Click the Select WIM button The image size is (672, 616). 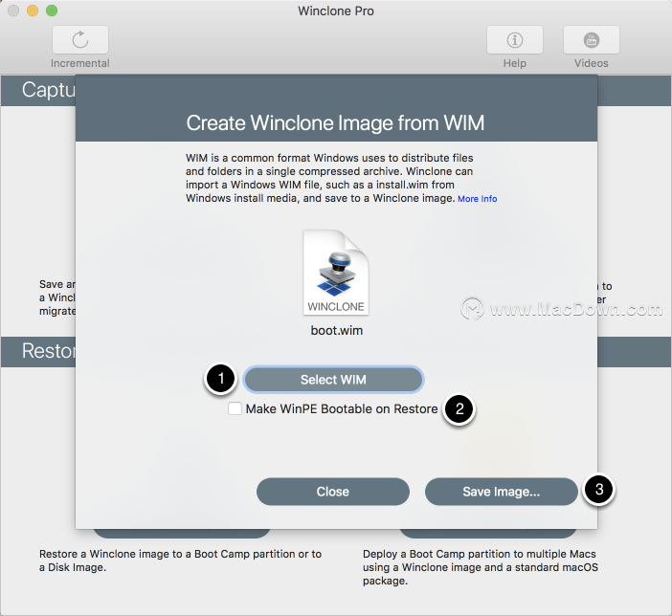333,380
